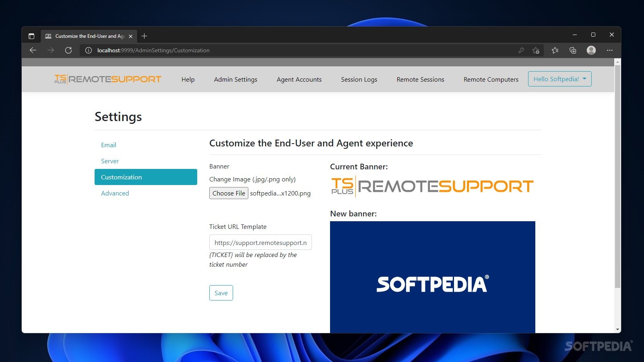This screenshot has width=644, height=362.
Task: Click the page vertical scrollbar thumb
Action: pos(618,177)
